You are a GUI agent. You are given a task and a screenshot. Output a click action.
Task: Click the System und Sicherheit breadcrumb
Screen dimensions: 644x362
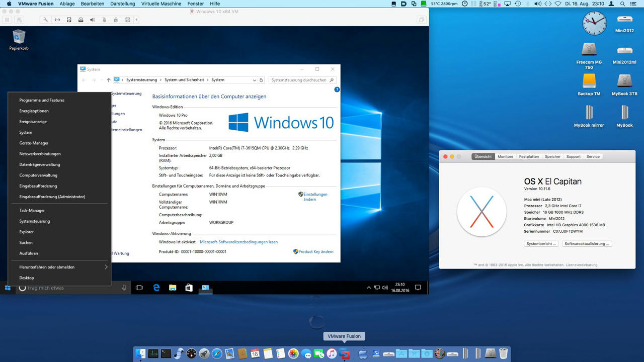(x=184, y=80)
